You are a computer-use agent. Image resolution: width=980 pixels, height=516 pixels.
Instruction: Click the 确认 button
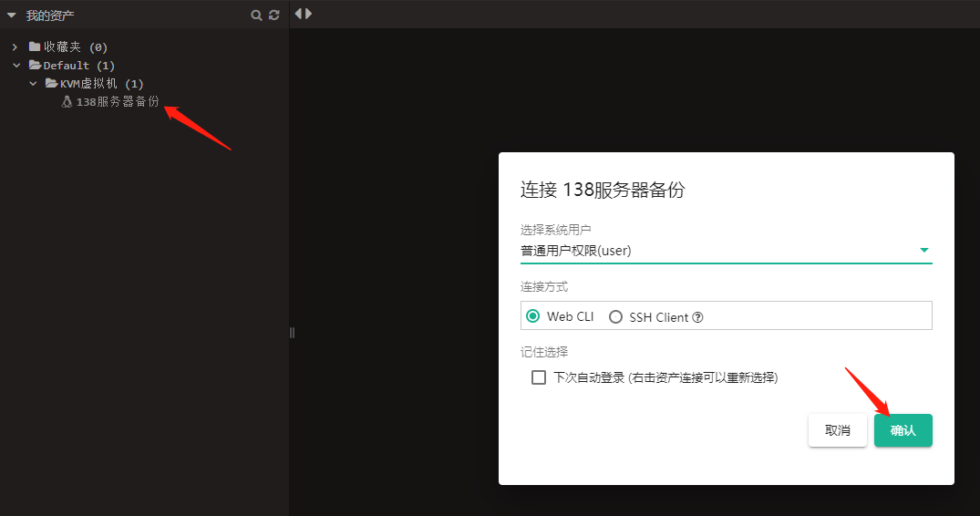click(x=903, y=430)
